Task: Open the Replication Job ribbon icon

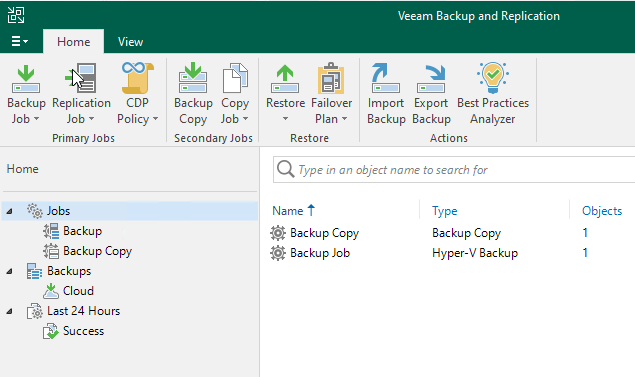Action: pyautogui.click(x=81, y=79)
